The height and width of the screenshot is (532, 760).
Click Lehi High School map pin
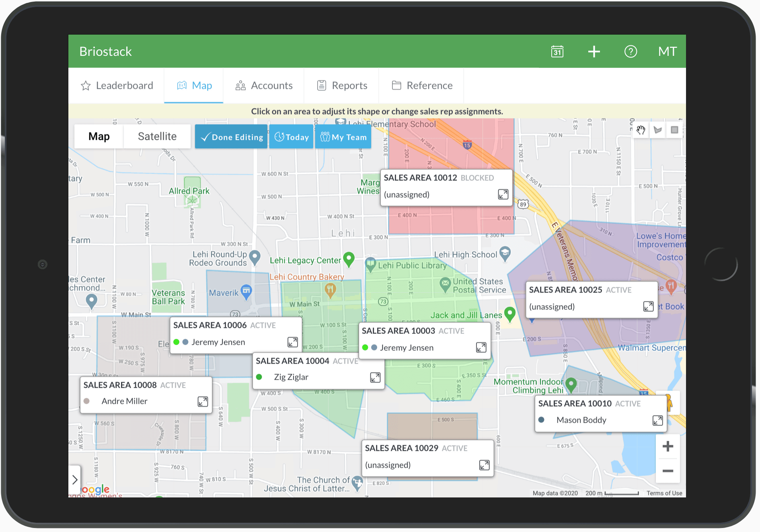(505, 254)
